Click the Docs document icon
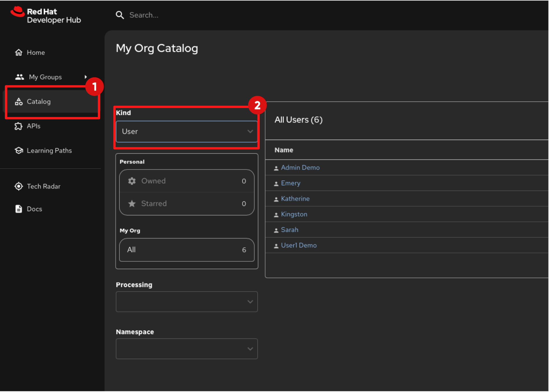549x392 pixels. coord(18,209)
